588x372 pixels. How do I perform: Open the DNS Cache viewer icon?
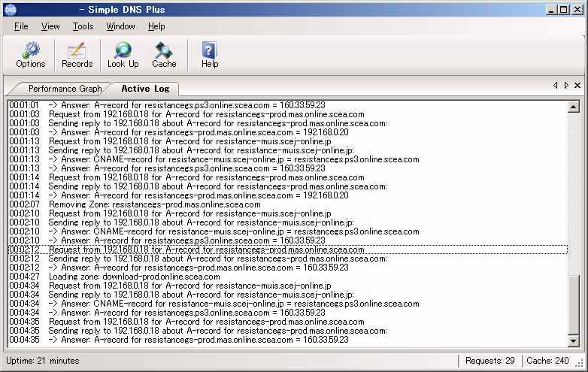(x=164, y=55)
